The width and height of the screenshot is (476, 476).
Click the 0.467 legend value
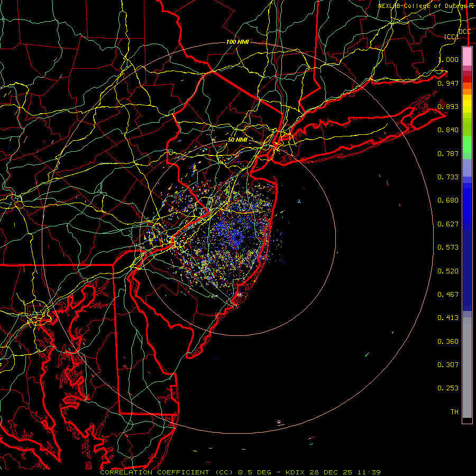pyautogui.click(x=448, y=295)
